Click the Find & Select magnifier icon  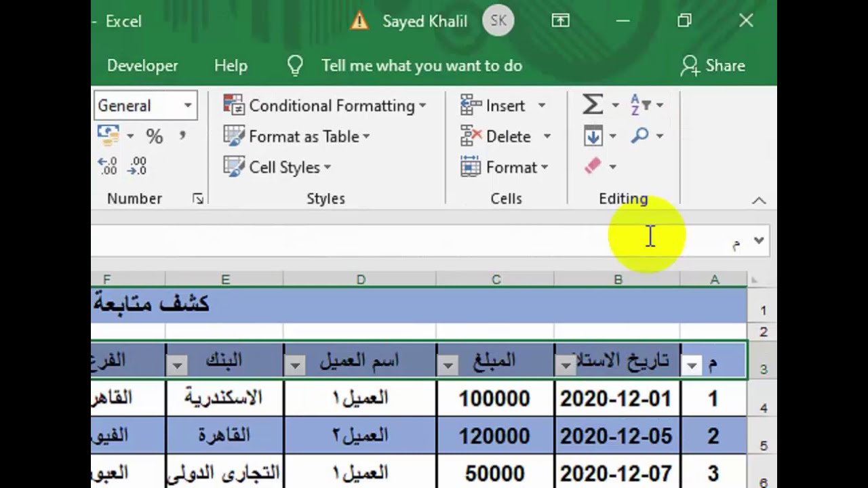639,136
